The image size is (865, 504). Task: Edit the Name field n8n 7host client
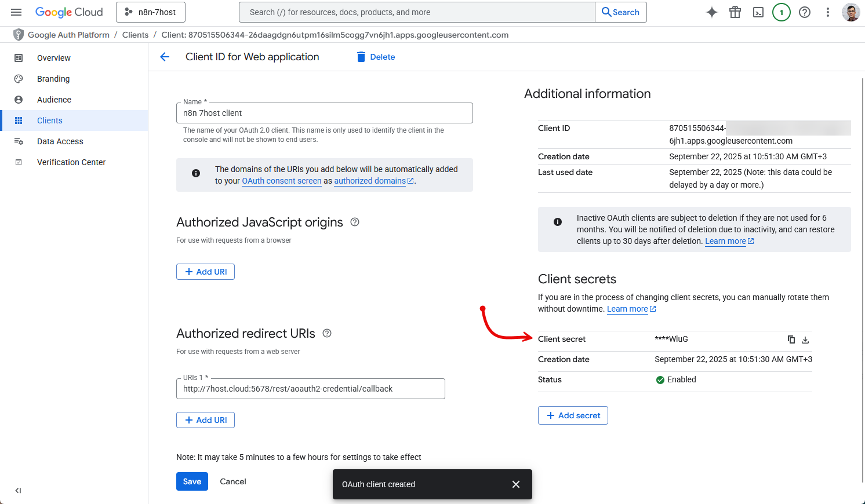tap(325, 113)
